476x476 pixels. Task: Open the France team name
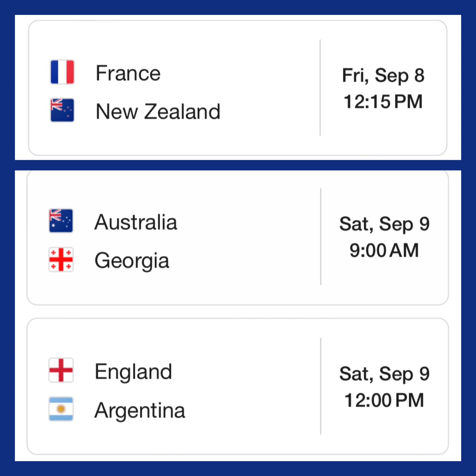(128, 73)
